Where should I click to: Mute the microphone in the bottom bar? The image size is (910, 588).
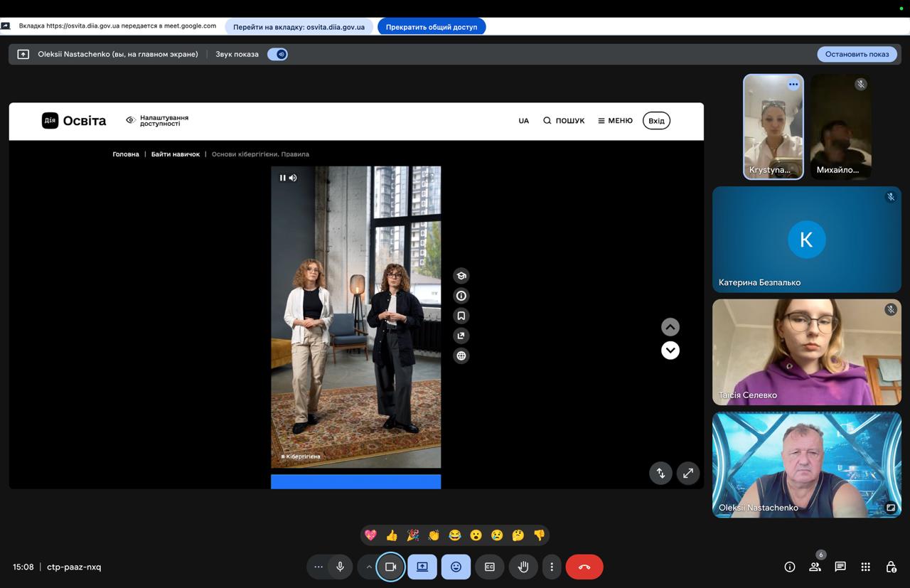340,567
